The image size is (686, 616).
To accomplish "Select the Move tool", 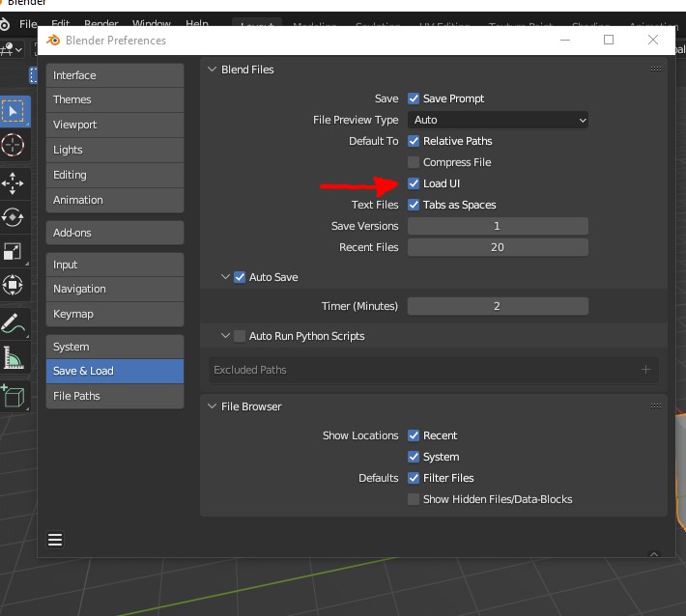I will pos(14,183).
